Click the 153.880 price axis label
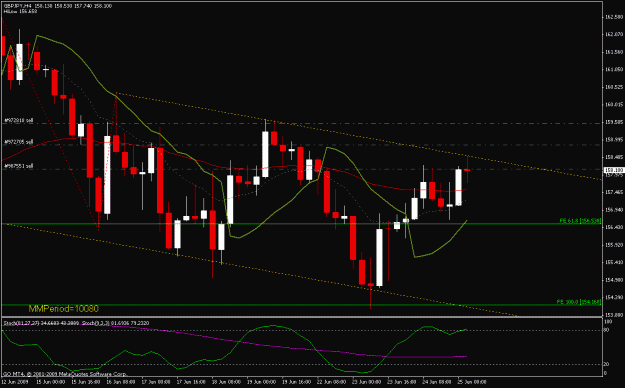This screenshot has height=388, width=625. [x=614, y=315]
